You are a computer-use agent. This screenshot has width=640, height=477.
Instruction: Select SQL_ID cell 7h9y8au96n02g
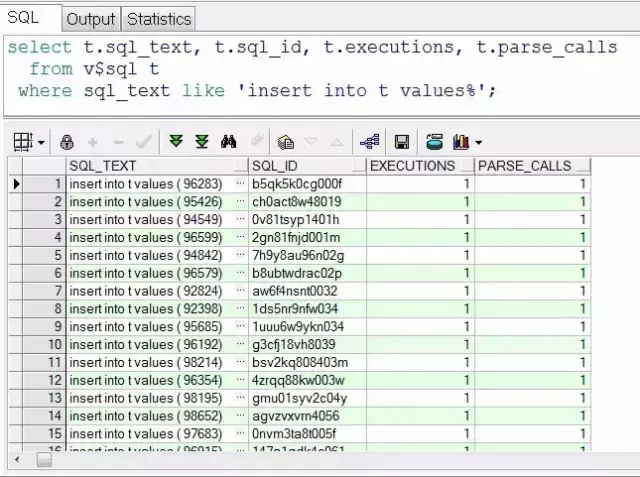point(307,255)
